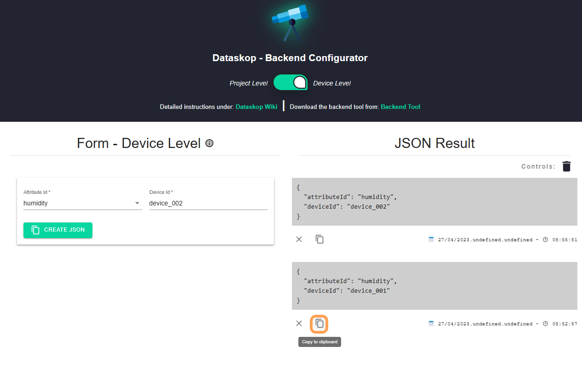The height and width of the screenshot is (392, 582).
Task: Click the calendar icon beside the 08:55:51 timestamp
Action: click(x=431, y=239)
